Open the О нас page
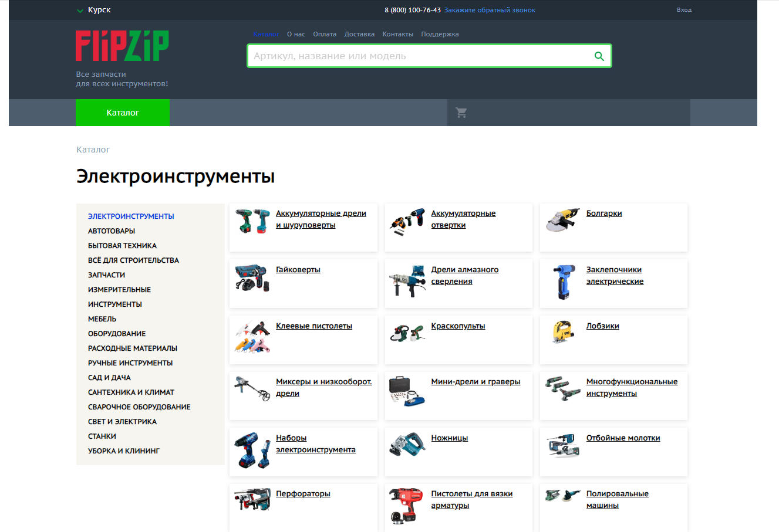Viewport: 779px width, 532px height. pos(296,34)
